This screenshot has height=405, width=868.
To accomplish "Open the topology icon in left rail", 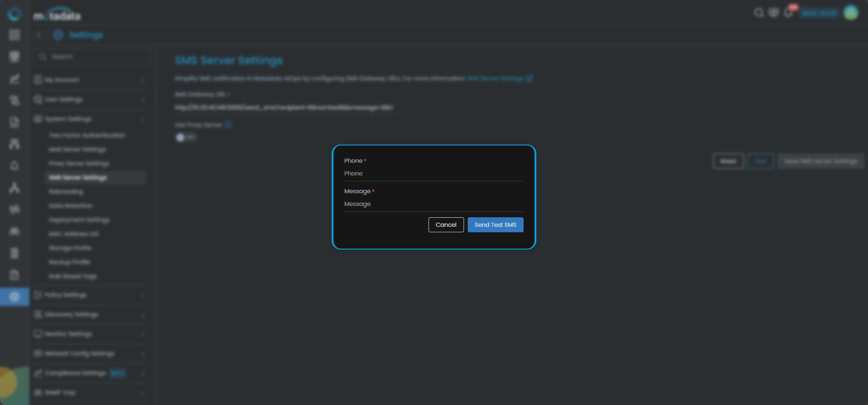I will [15, 188].
